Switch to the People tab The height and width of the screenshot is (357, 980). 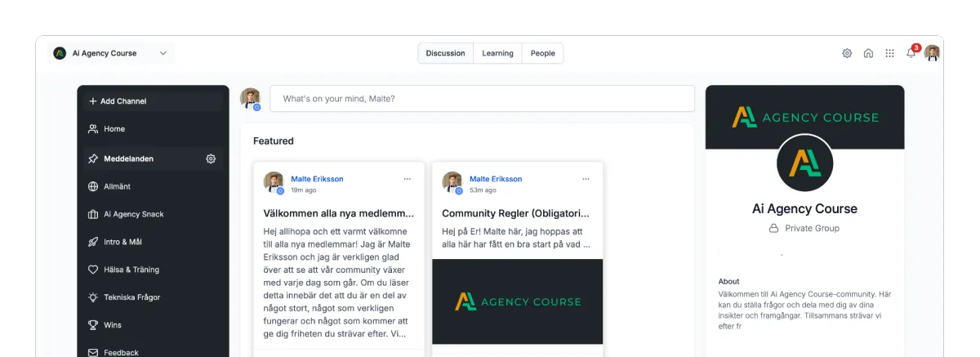click(542, 53)
